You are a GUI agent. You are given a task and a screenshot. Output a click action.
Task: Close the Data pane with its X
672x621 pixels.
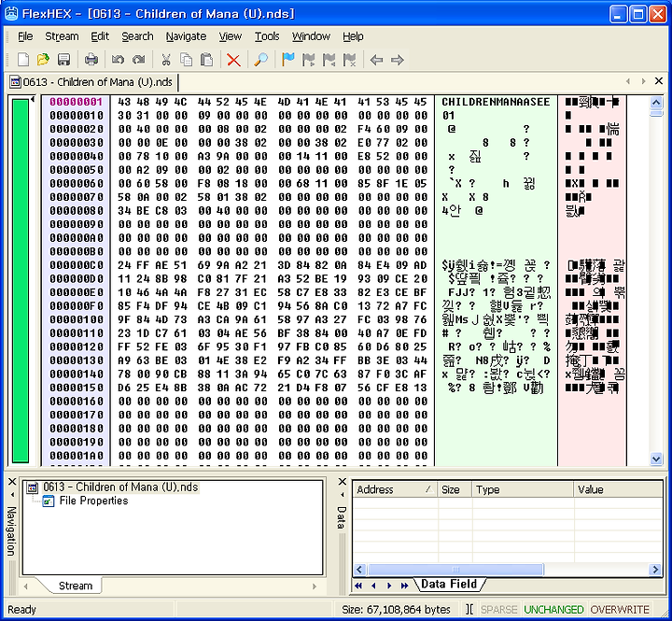pyautogui.click(x=342, y=482)
